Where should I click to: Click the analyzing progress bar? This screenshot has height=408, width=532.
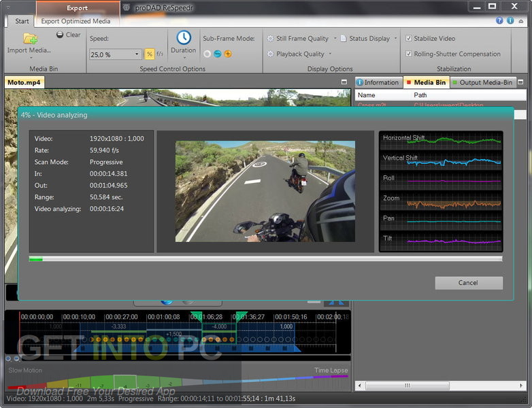(x=265, y=259)
